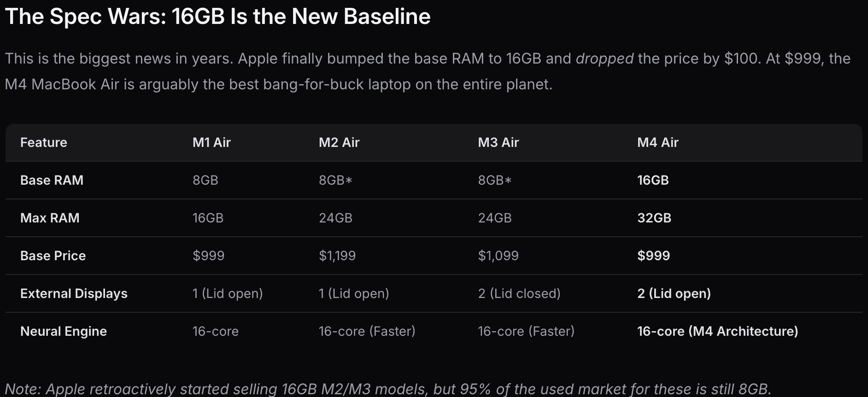Click the italic Note text below table
This screenshot has height=397, width=868.
[387, 389]
